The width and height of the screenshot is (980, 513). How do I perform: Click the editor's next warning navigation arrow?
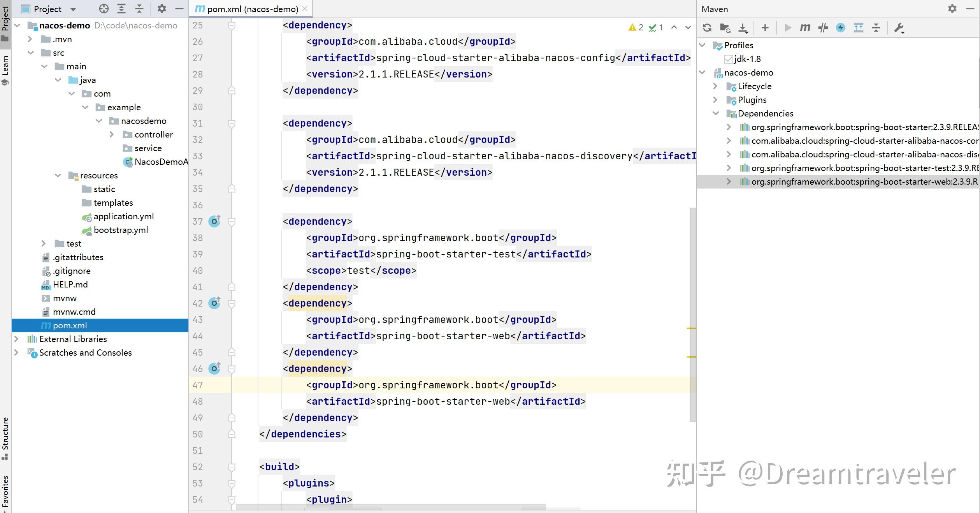tap(688, 27)
